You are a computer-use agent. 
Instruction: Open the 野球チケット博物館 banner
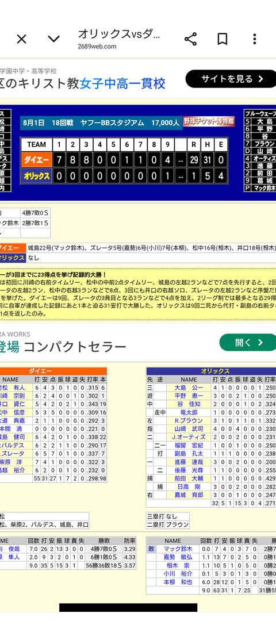coord(209,121)
